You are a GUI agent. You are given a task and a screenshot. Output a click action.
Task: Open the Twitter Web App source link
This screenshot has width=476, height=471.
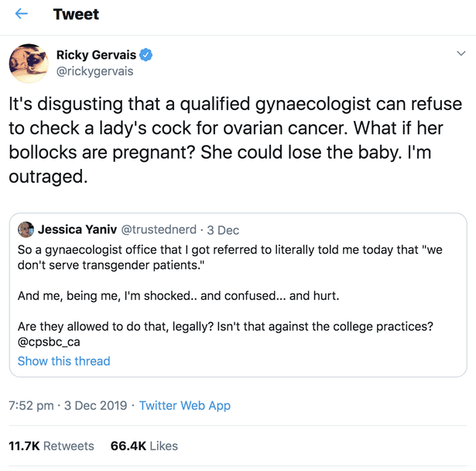184,405
